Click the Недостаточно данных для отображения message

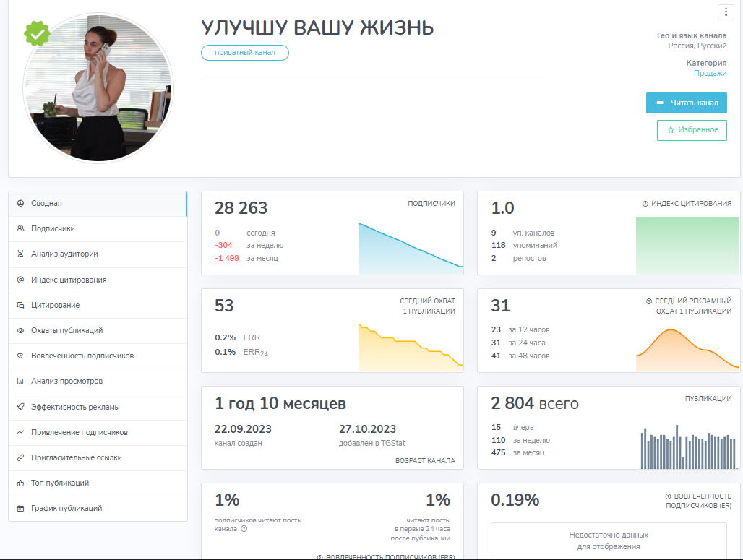tap(609, 540)
